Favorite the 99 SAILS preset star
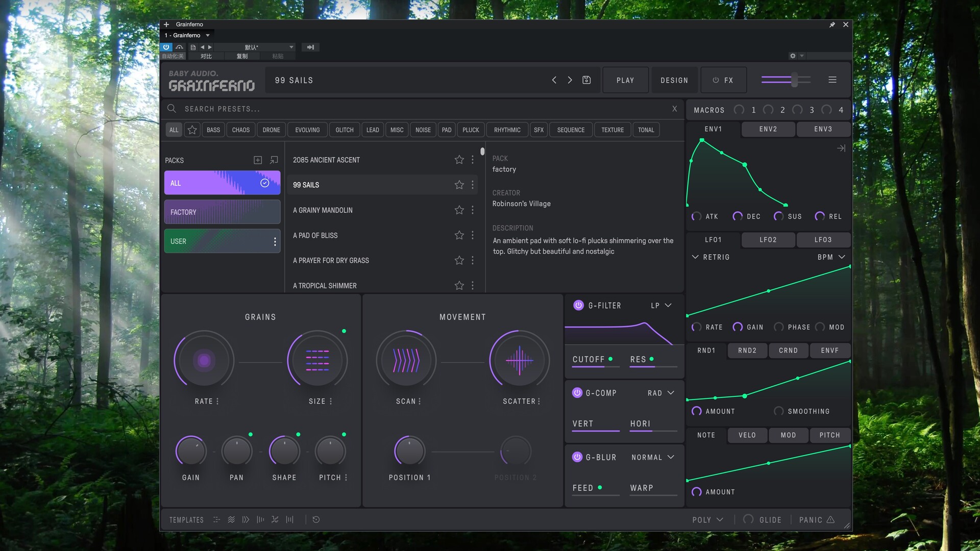Screen dimensions: 980x551 pyautogui.click(x=459, y=185)
